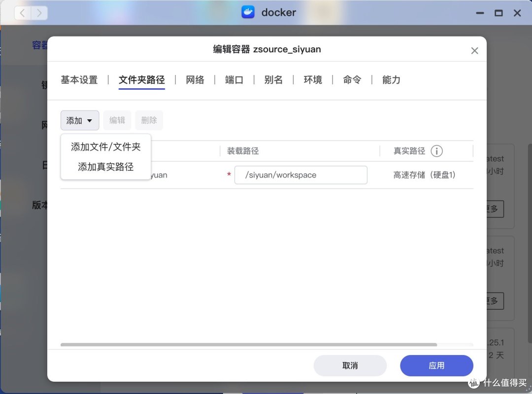
Task: Go back with the left arrow button
Action: (22, 13)
